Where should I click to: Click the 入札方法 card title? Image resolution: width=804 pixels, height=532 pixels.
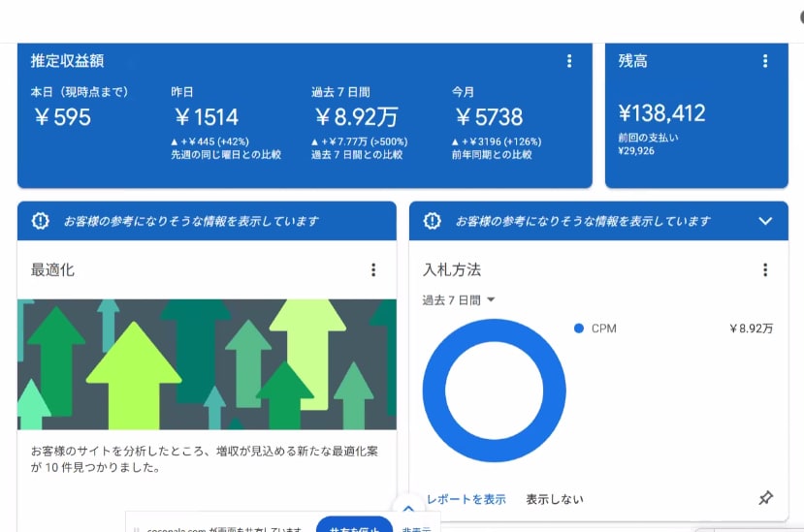[452, 270]
